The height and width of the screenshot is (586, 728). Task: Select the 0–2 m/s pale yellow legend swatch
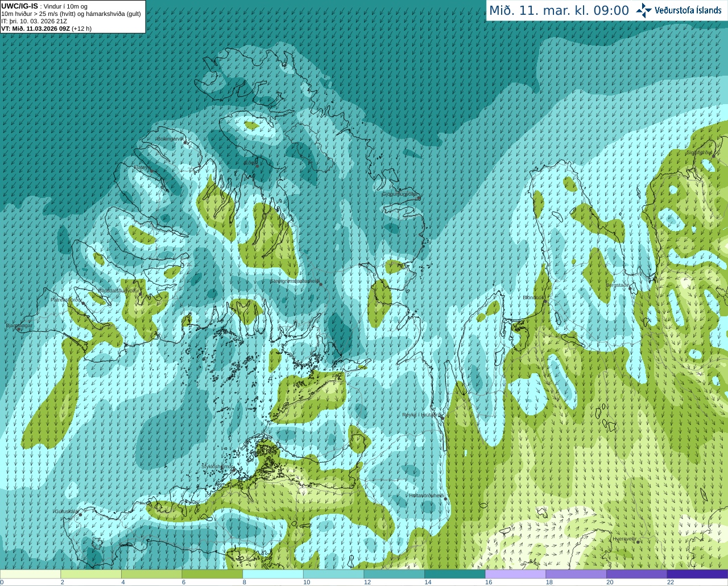click(30, 574)
